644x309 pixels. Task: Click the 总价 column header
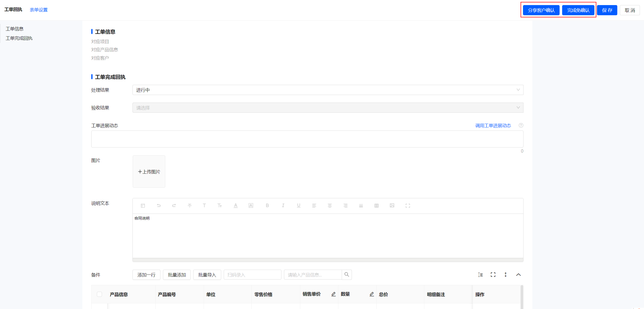tap(383, 294)
